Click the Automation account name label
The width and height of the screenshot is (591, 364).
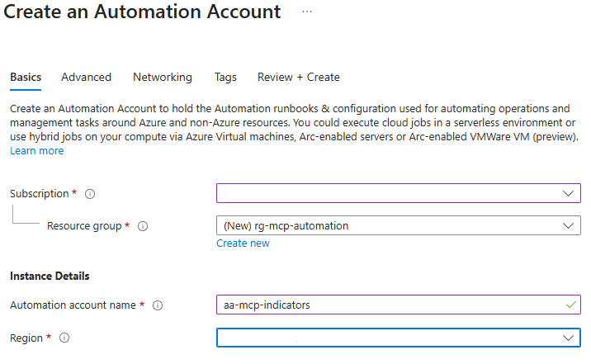(x=73, y=305)
